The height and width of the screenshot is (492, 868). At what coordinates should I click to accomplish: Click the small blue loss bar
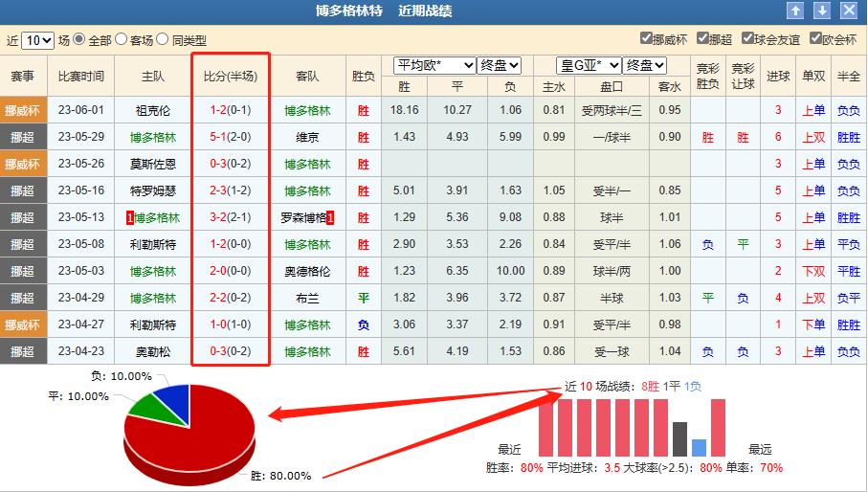coord(700,448)
